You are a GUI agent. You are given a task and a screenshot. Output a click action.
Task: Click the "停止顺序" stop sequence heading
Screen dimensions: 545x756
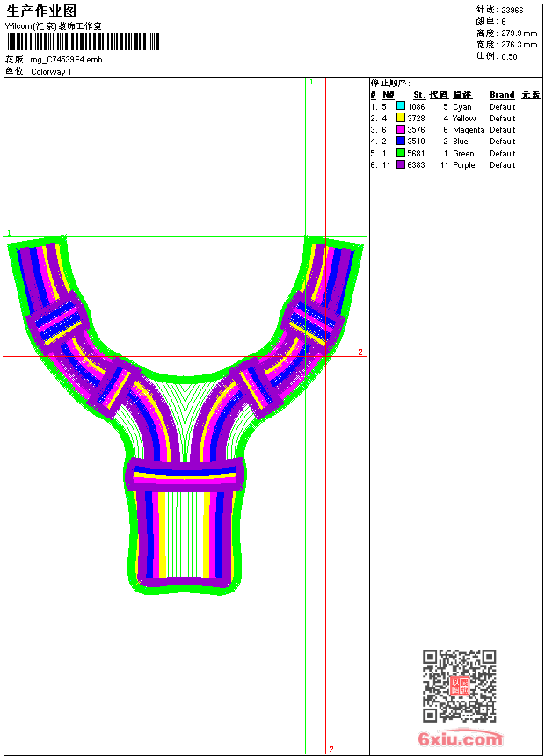(x=390, y=83)
